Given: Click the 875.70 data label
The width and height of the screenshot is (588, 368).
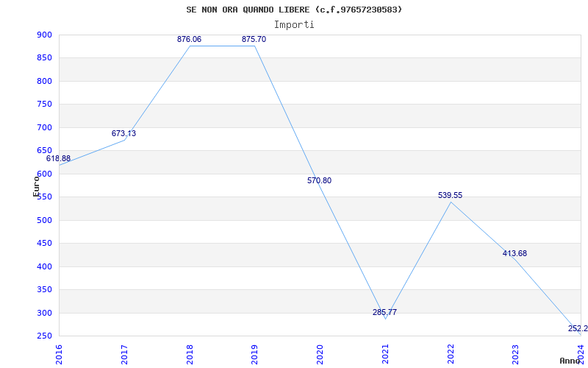Looking at the screenshot, I should pos(254,39).
